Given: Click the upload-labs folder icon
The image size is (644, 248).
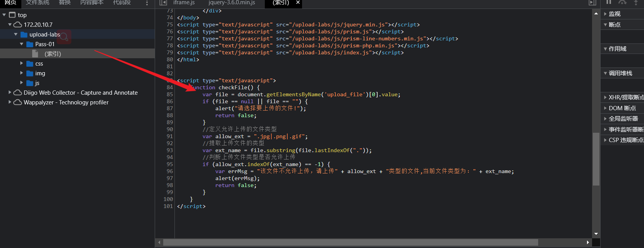Looking at the screenshot, I should pyautogui.click(x=24, y=35).
